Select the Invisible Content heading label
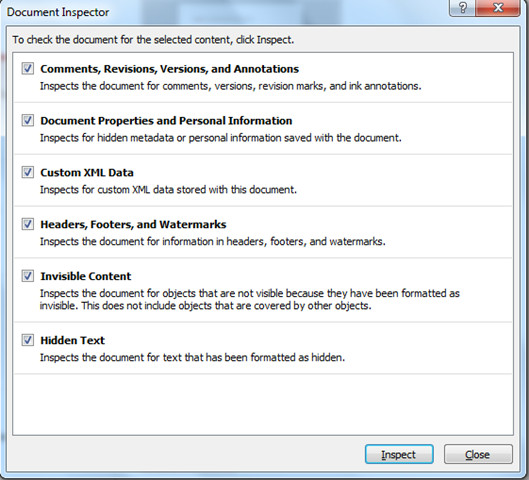Viewport: 529px width, 480px height. pos(85,277)
